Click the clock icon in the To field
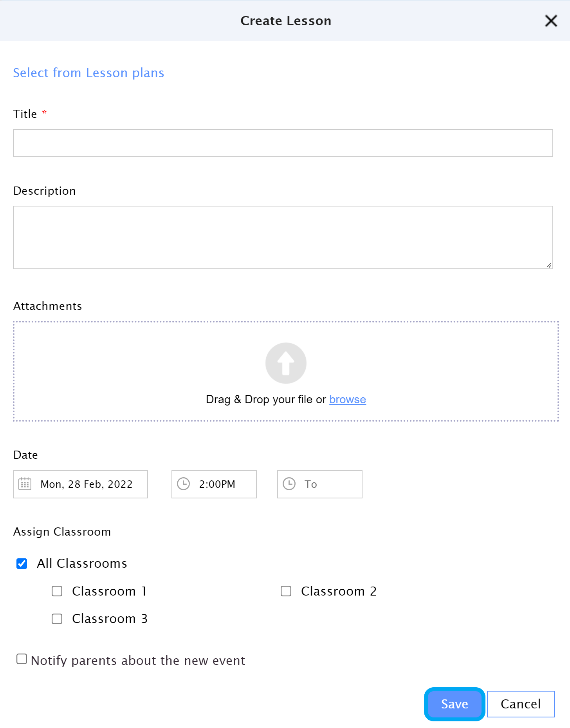The height and width of the screenshot is (728, 570). tap(289, 484)
